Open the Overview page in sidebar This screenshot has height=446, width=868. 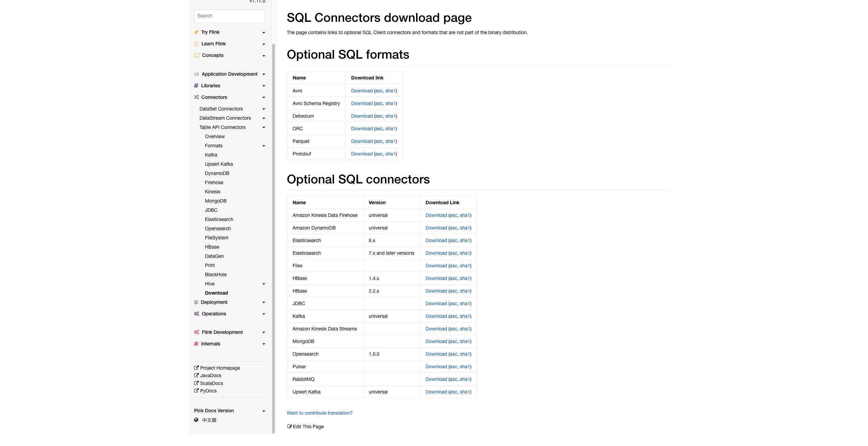tap(215, 136)
